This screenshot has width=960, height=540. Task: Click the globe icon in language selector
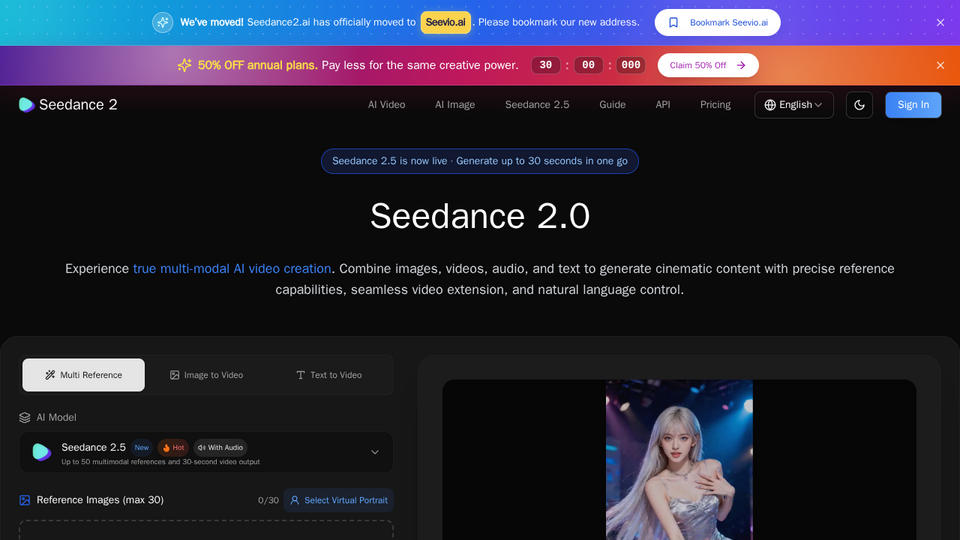(770, 105)
